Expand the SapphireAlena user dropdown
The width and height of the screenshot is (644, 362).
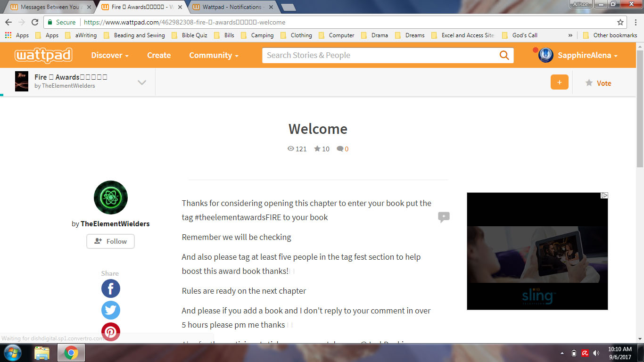tap(587, 55)
